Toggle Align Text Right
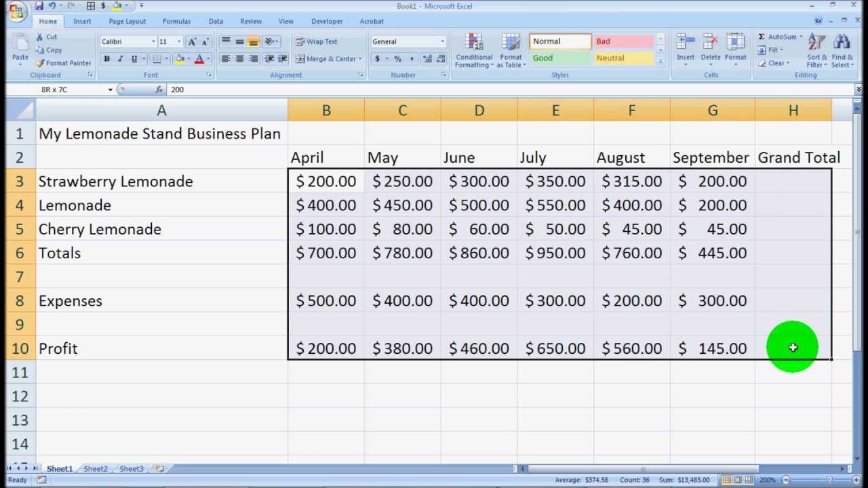 tap(253, 59)
